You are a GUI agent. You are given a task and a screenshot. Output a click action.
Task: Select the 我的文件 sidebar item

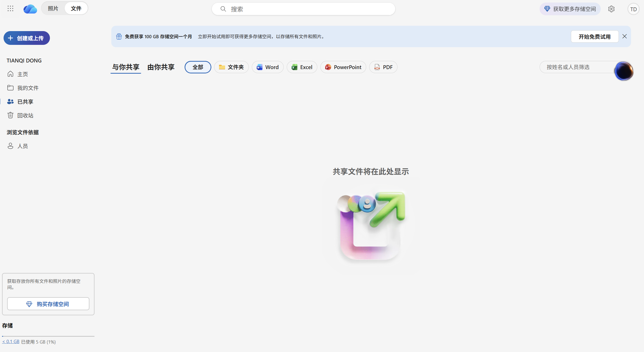point(28,88)
